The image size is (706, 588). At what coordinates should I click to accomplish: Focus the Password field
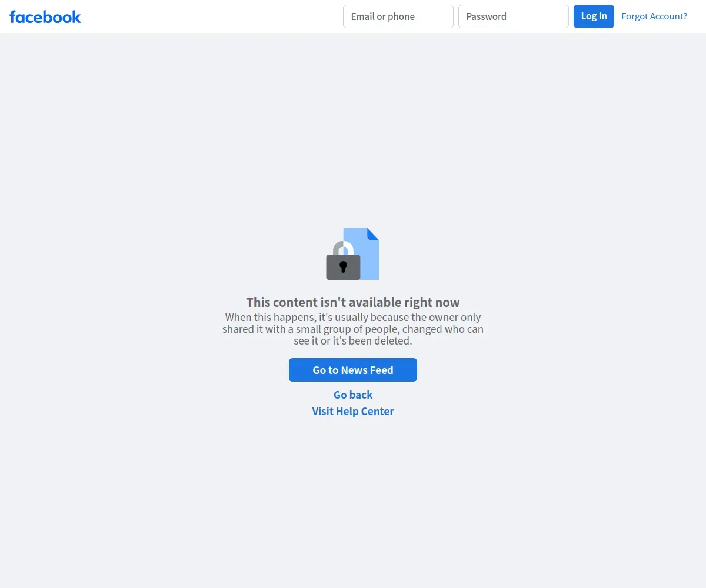click(514, 16)
